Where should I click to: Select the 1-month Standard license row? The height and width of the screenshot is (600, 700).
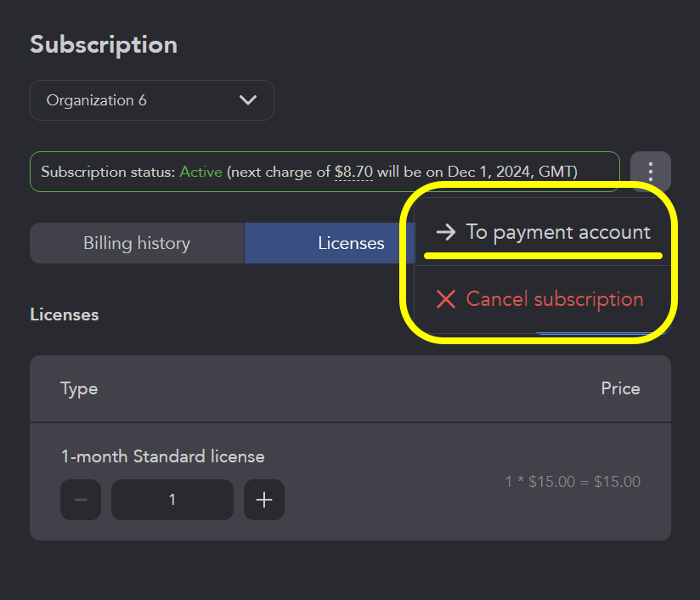tap(163, 456)
